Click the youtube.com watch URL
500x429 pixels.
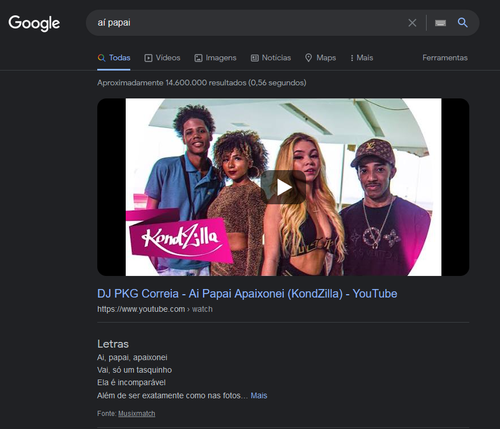coord(155,309)
